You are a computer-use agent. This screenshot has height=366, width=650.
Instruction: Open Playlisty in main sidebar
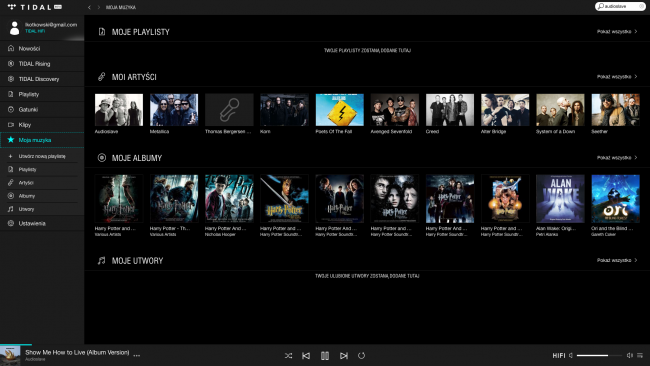42,95
